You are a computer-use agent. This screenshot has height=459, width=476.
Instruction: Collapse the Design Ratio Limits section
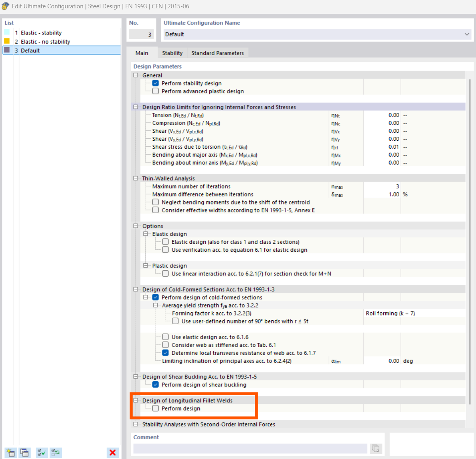pyautogui.click(x=136, y=107)
